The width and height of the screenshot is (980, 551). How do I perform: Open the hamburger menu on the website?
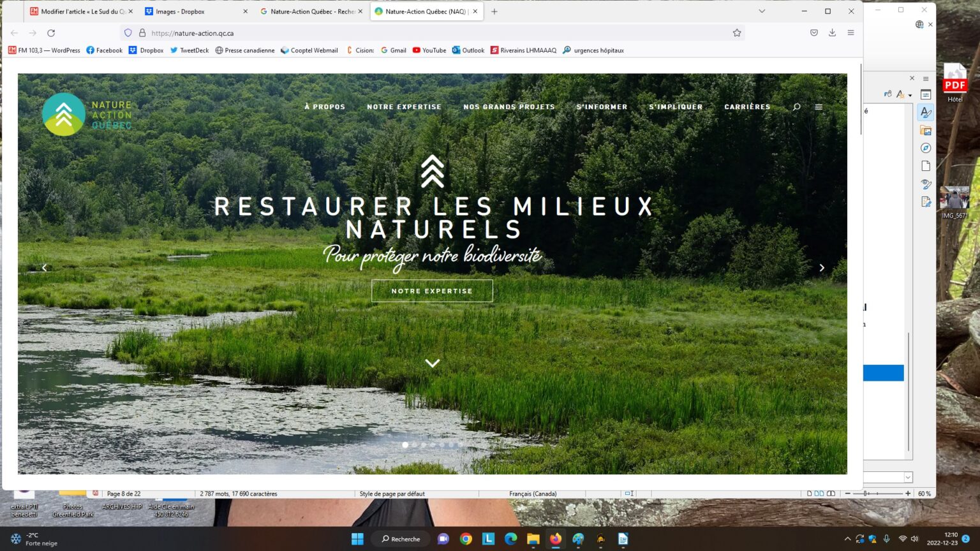pyautogui.click(x=819, y=107)
